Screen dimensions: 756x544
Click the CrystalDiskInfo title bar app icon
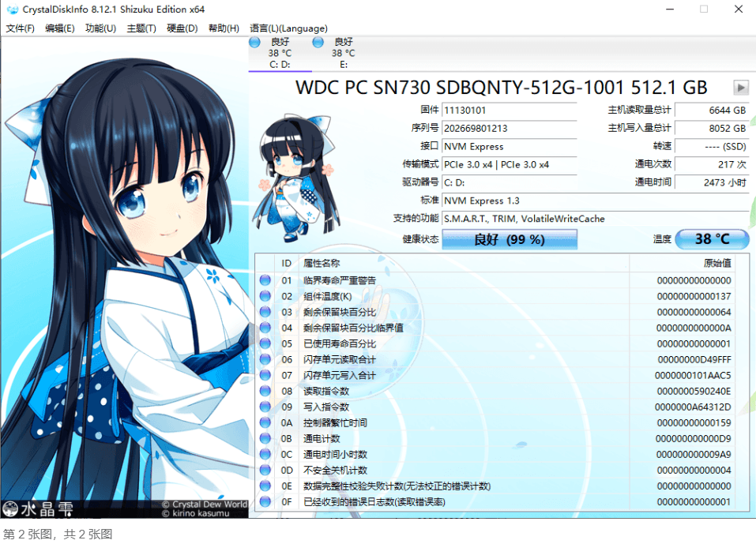(x=12, y=9)
